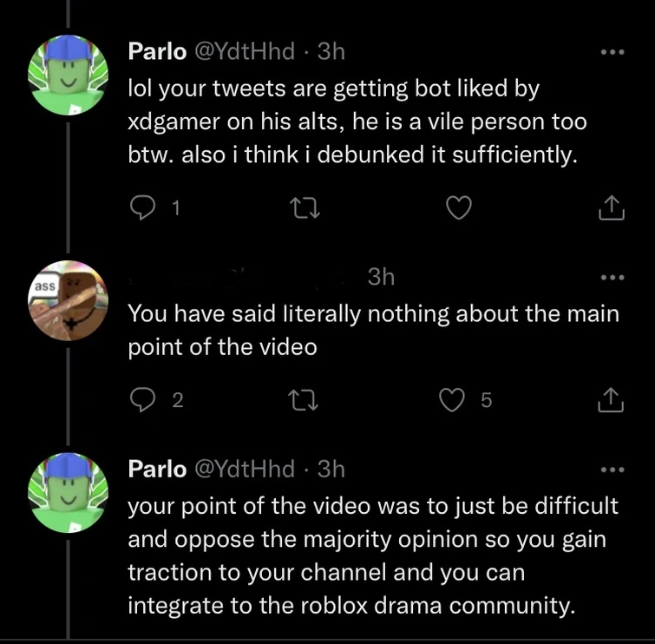
Task: Open Parlo's green avatar on first tweet
Action: click(69, 75)
